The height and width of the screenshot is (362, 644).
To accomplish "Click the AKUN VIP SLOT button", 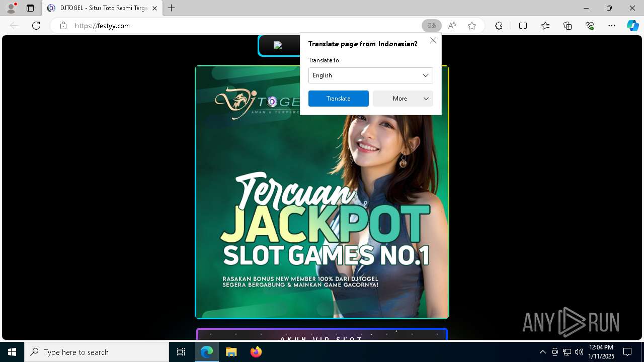I will pos(322,334).
